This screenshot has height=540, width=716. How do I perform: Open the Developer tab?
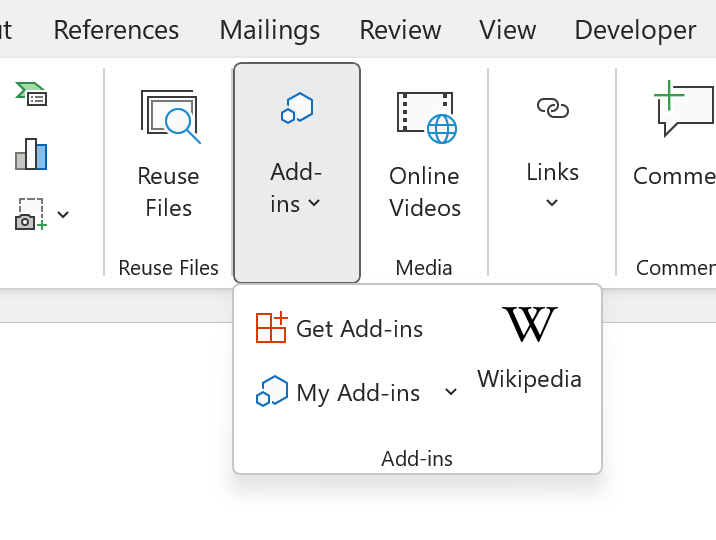click(x=635, y=30)
